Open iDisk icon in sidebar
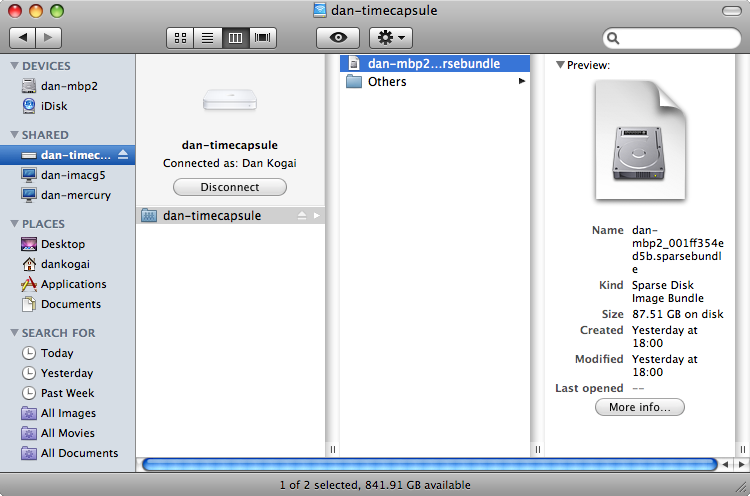The width and height of the screenshot is (750, 496). tap(29, 106)
